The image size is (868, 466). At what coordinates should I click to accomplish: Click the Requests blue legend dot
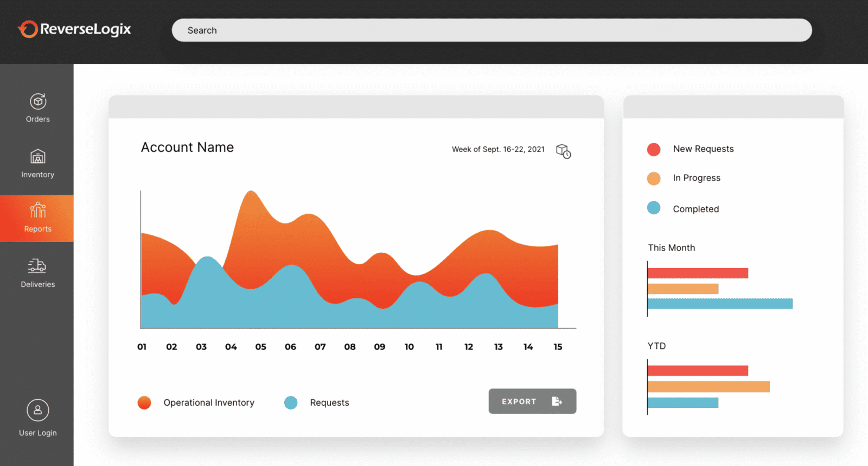[291, 403]
